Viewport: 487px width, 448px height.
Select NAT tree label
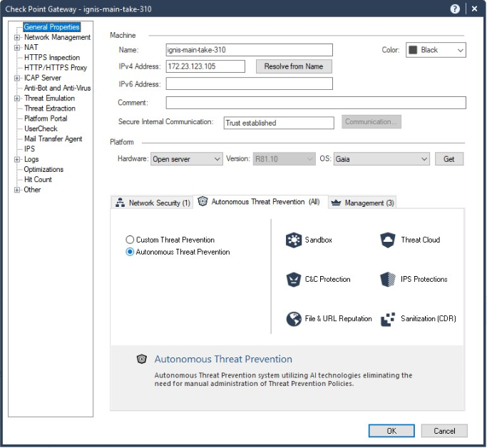click(x=31, y=48)
